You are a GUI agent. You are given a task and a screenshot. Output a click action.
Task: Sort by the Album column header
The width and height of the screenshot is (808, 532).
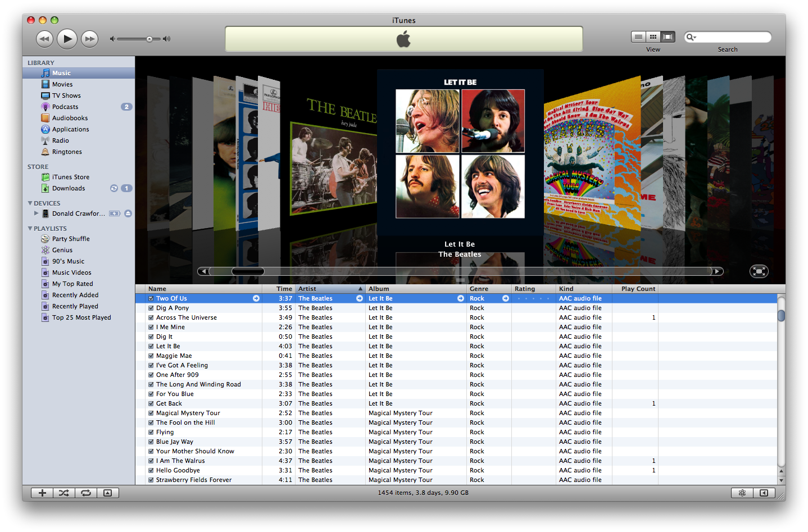(416, 289)
